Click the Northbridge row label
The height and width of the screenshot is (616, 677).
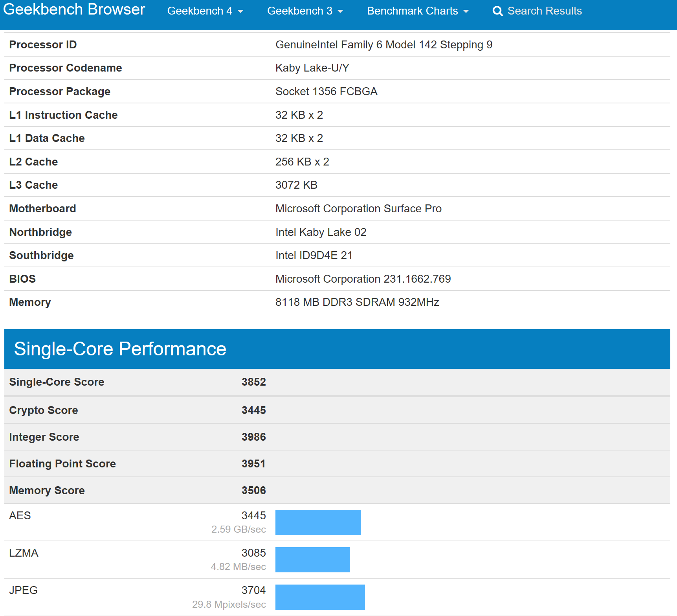coord(40,232)
